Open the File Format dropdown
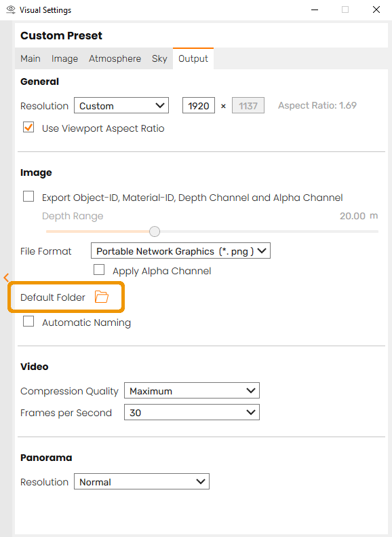Image resolution: width=392 pixels, height=537 pixels. pos(180,251)
